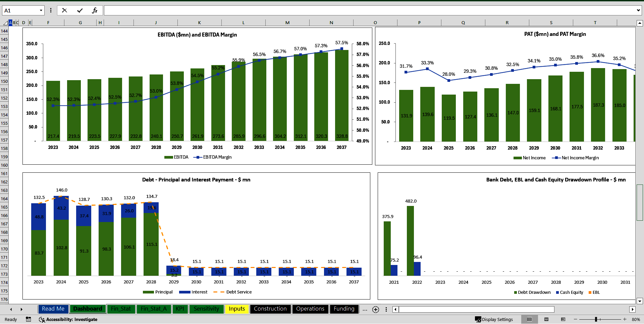Click the previous sheet navigation arrow
This screenshot has height=324, width=644.
(x=11, y=309)
